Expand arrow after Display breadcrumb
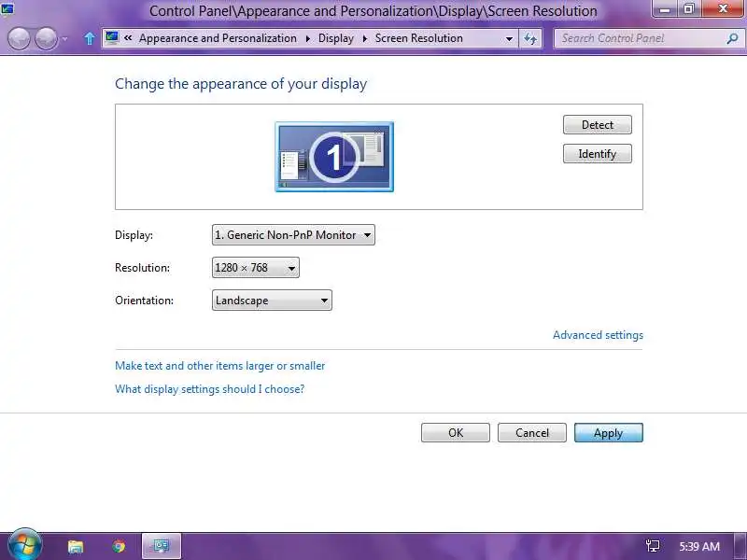Screen dimensions: 747x560 tap(365, 38)
